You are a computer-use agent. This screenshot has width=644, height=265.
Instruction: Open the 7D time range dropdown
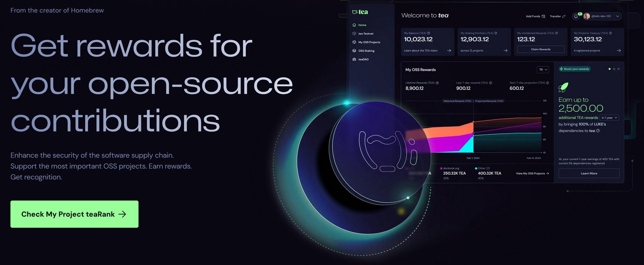(543, 69)
